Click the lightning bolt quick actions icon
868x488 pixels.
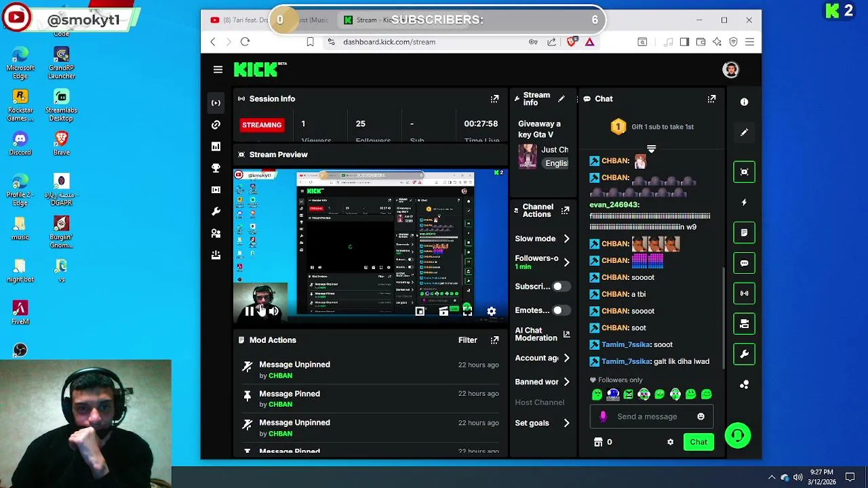[744, 202]
